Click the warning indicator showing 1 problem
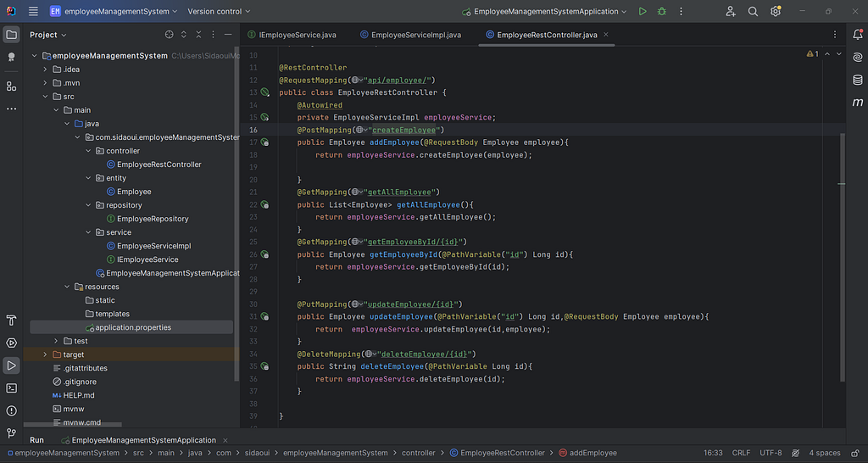Image resolution: width=868 pixels, height=463 pixels. coord(813,54)
